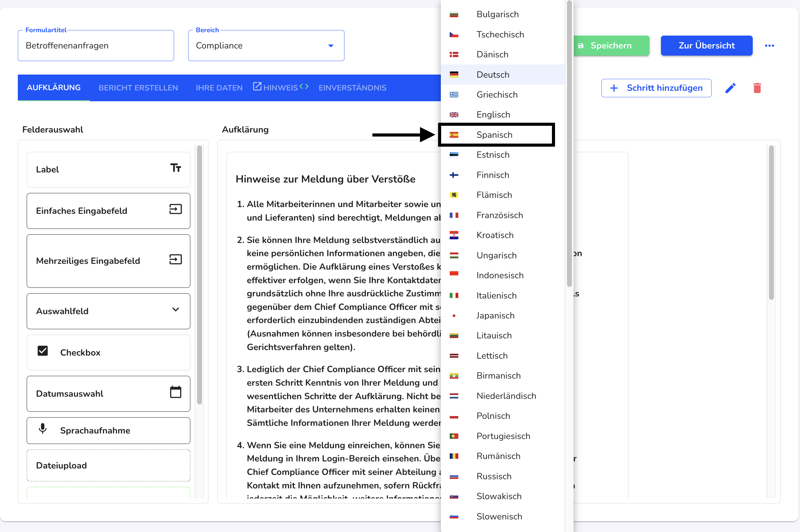This screenshot has height=532, width=800.
Task: Select Dänisch from language list
Action: (x=502, y=54)
